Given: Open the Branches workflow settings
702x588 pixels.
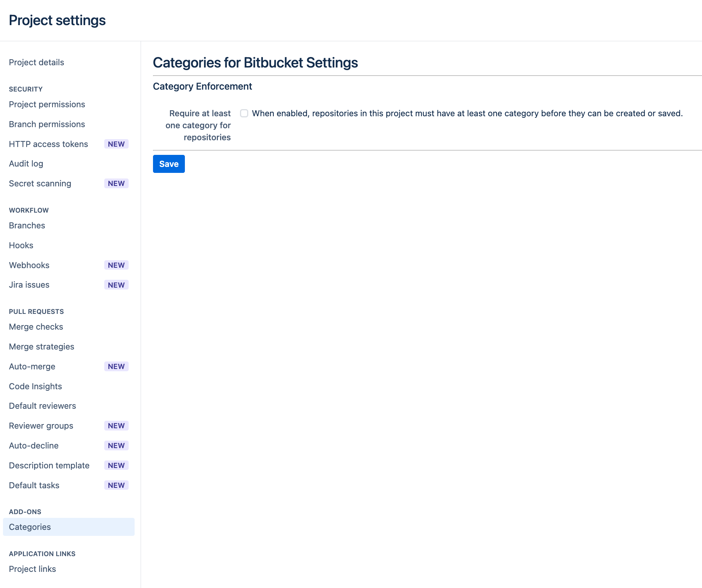Looking at the screenshot, I should [x=27, y=225].
